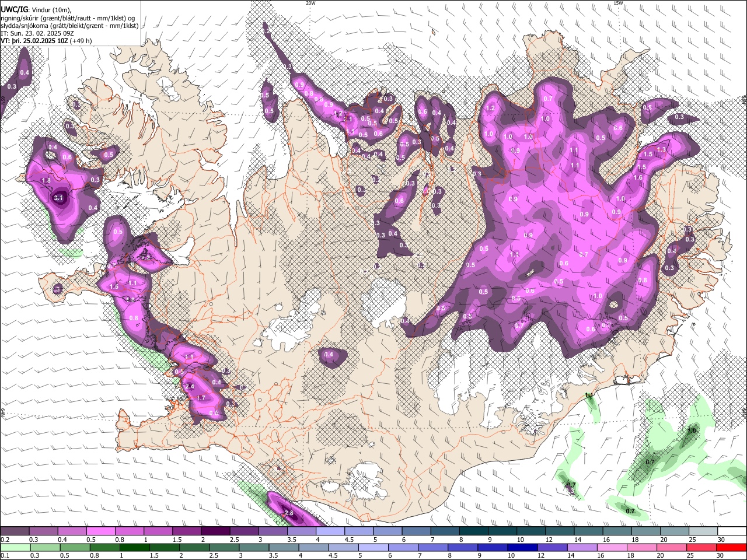The width and height of the screenshot is (747, 560).
Task: Click the 3.1 precipitation value on the map
Action: click(x=58, y=198)
